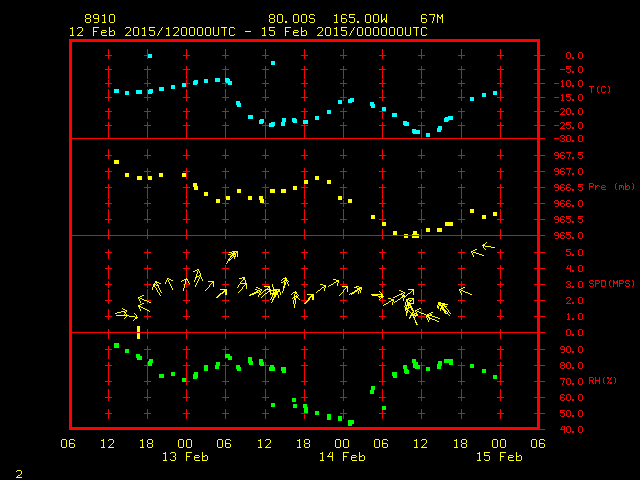Screen dimensions: 640x480
Task: Select the latitude text 80.00S
Action: tap(292, 19)
